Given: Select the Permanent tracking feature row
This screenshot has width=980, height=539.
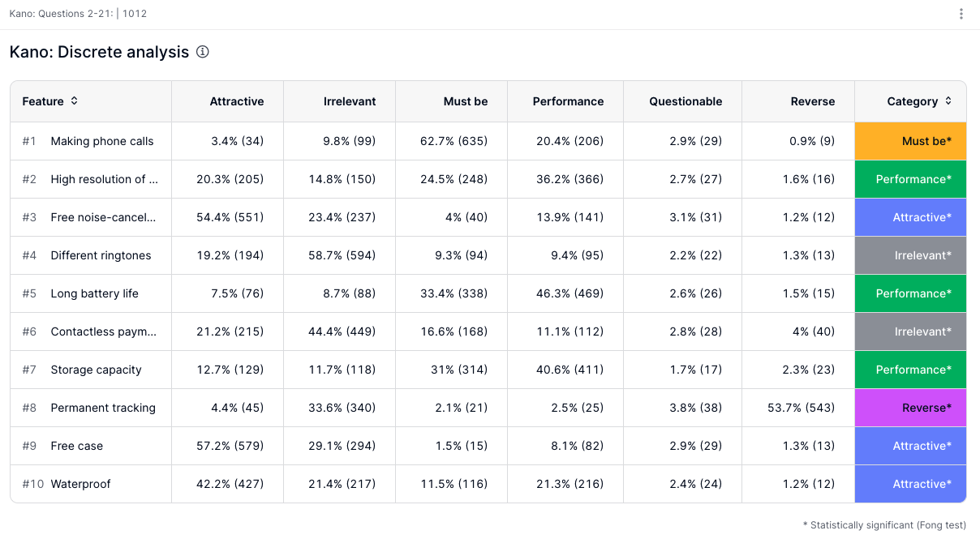Looking at the screenshot, I should [103, 408].
